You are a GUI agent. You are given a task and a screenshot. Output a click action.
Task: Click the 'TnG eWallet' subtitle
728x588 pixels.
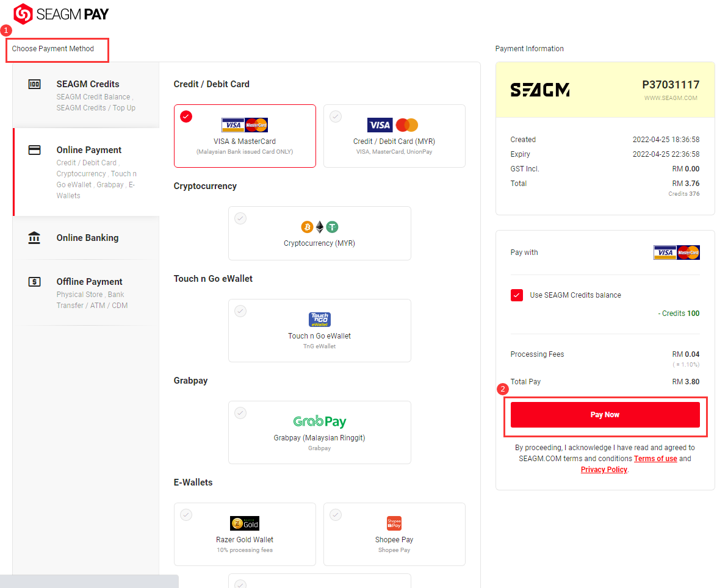tap(319, 346)
